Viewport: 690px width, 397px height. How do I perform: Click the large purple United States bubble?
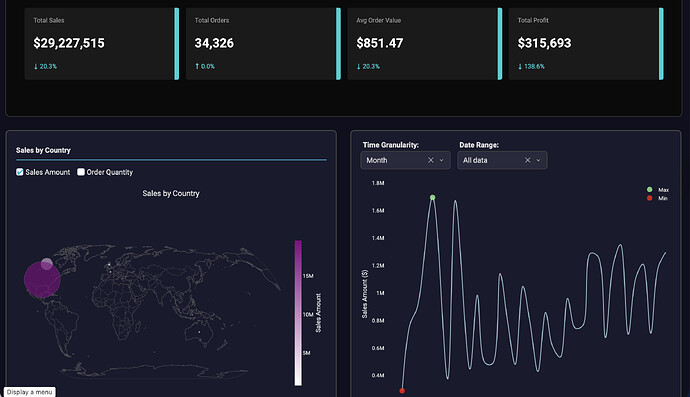[42, 280]
